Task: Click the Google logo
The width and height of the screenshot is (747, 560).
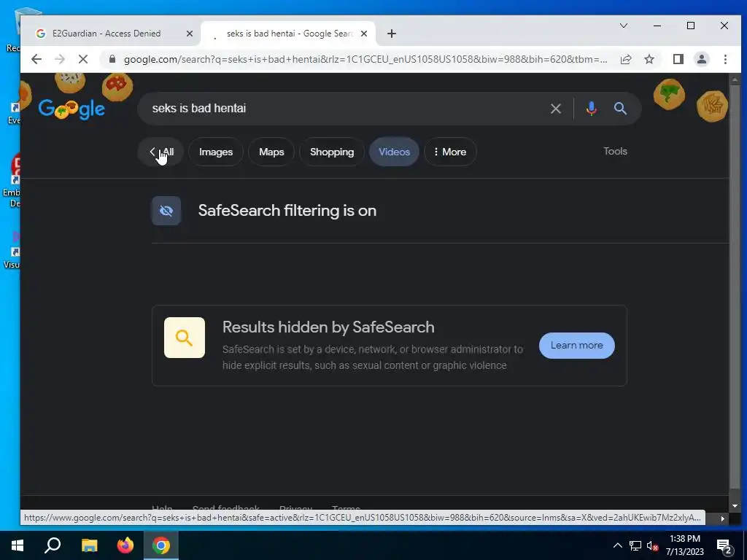Action: pyautogui.click(x=71, y=109)
